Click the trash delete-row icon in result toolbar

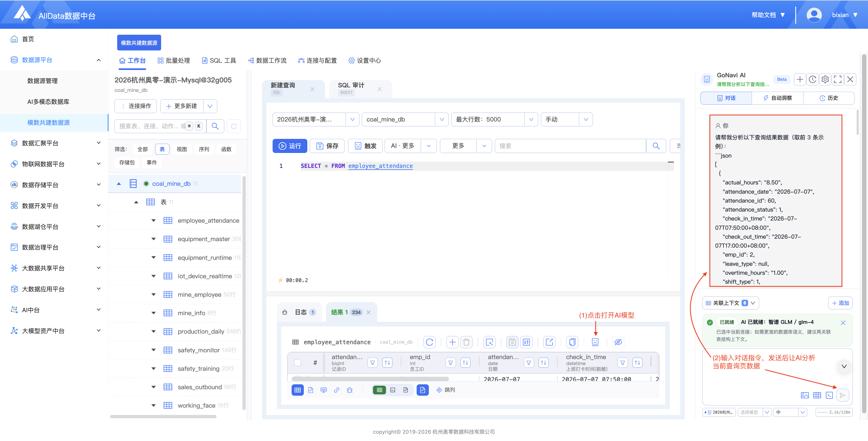tap(466, 342)
